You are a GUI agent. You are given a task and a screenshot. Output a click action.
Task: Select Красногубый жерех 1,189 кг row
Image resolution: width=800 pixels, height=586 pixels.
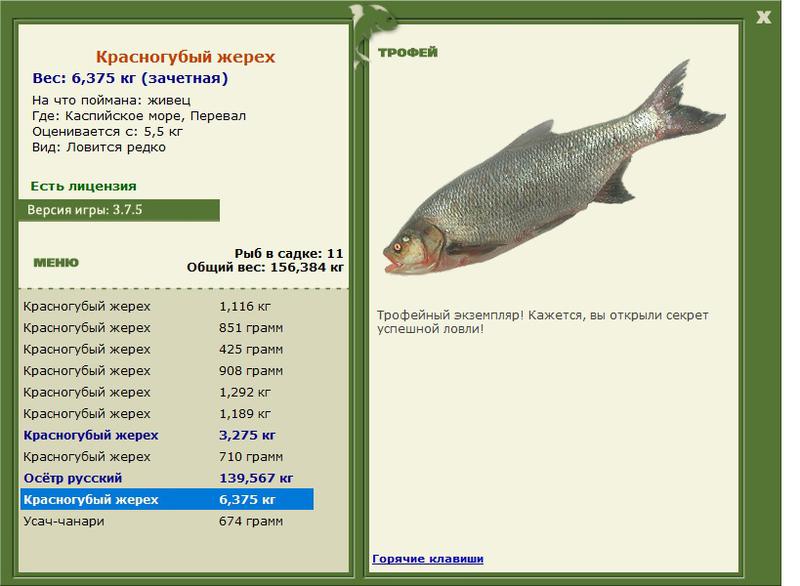(167, 414)
